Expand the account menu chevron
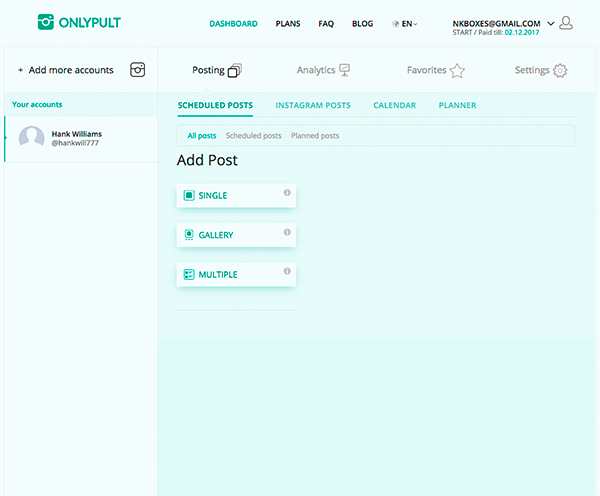This screenshot has height=496, width=600. [551, 24]
